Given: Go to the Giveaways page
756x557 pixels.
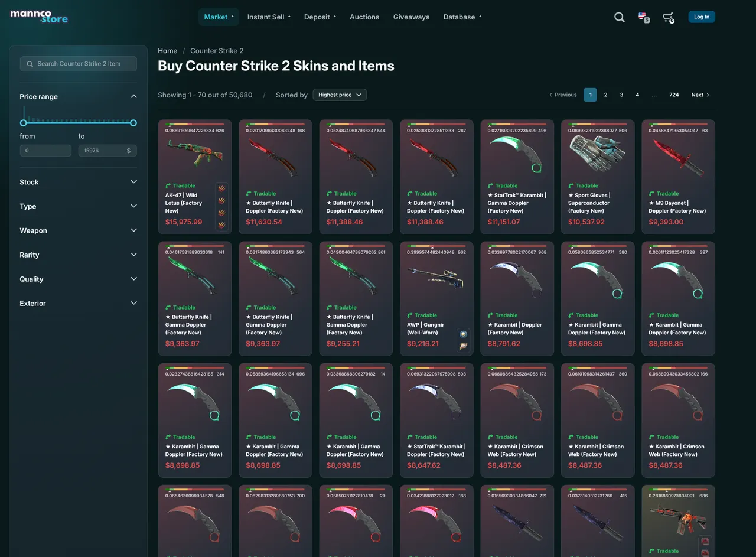Looking at the screenshot, I should 411,17.
